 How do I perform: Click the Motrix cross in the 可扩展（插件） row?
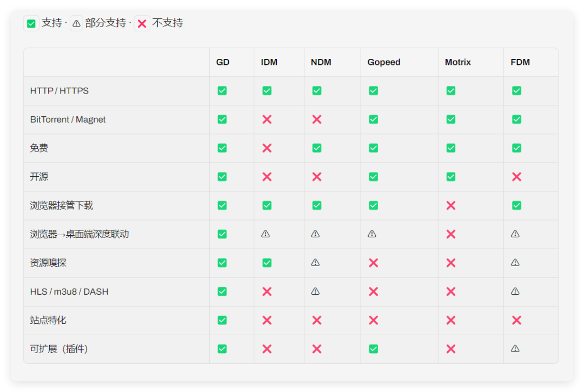451,349
